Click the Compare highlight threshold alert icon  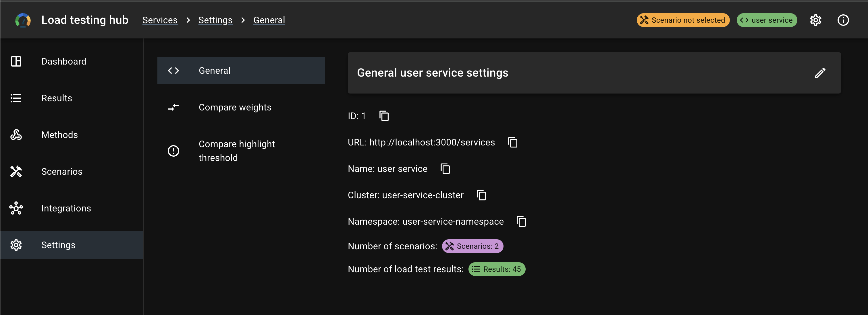click(173, 150)
